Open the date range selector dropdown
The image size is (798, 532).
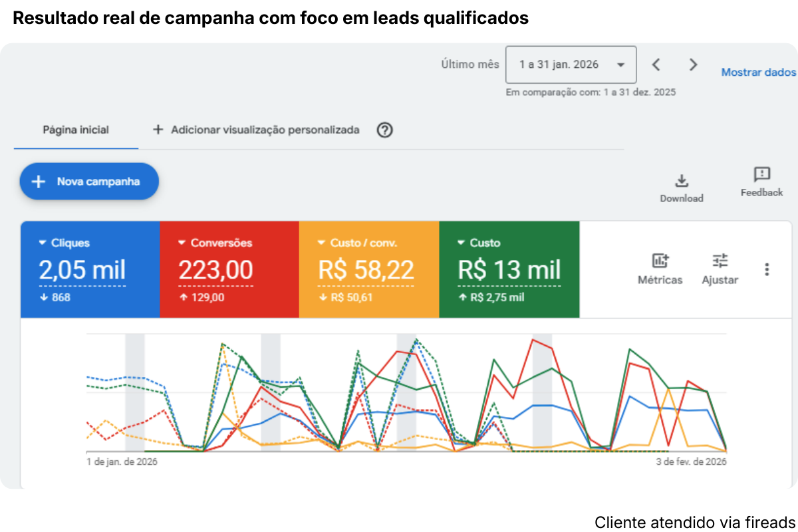(571, 65)
